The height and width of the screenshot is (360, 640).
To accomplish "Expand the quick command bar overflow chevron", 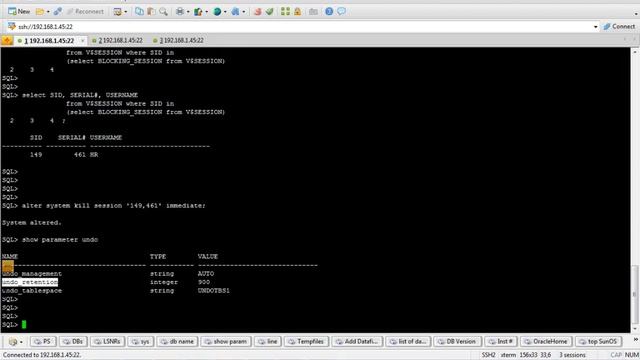I will [x=636, y=340].
